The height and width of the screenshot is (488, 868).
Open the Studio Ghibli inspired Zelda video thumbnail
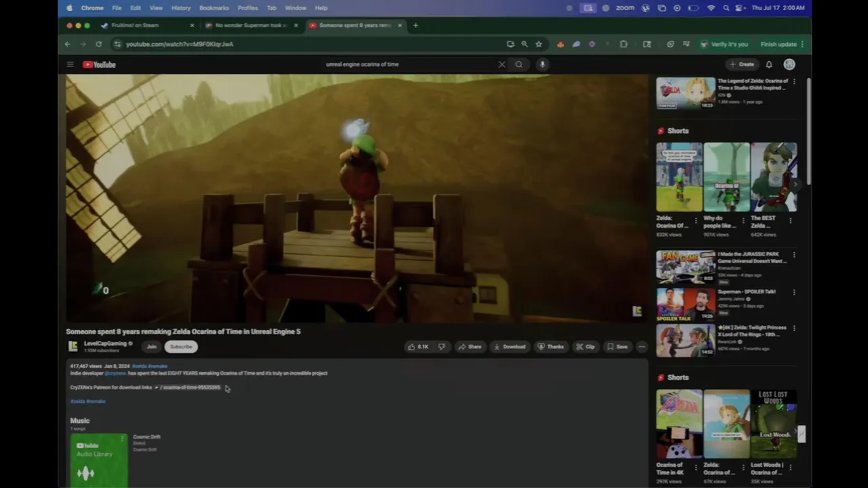coord(686,93)
